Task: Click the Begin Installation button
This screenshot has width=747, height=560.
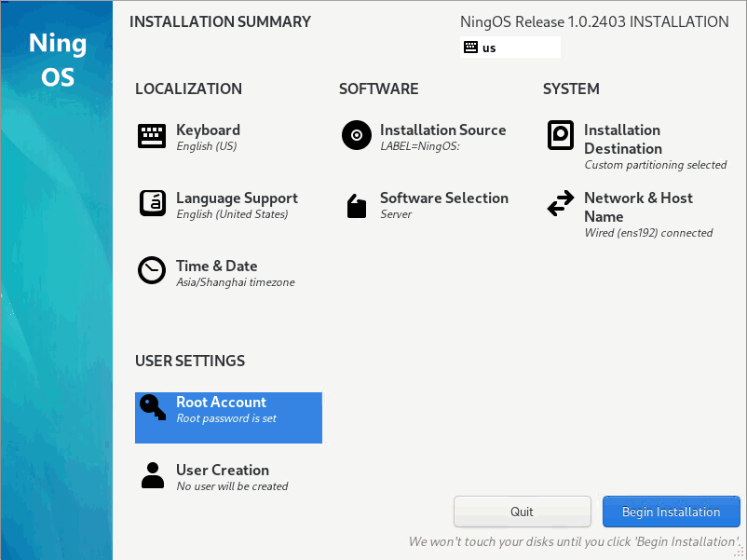Action: [672, 512]
